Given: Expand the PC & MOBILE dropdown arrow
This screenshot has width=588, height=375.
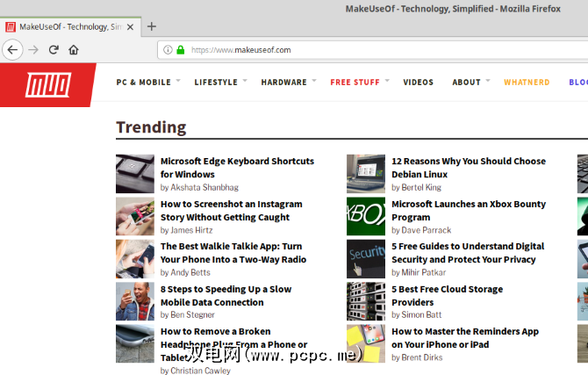Looking at the screenshot, I should (178, 80).
